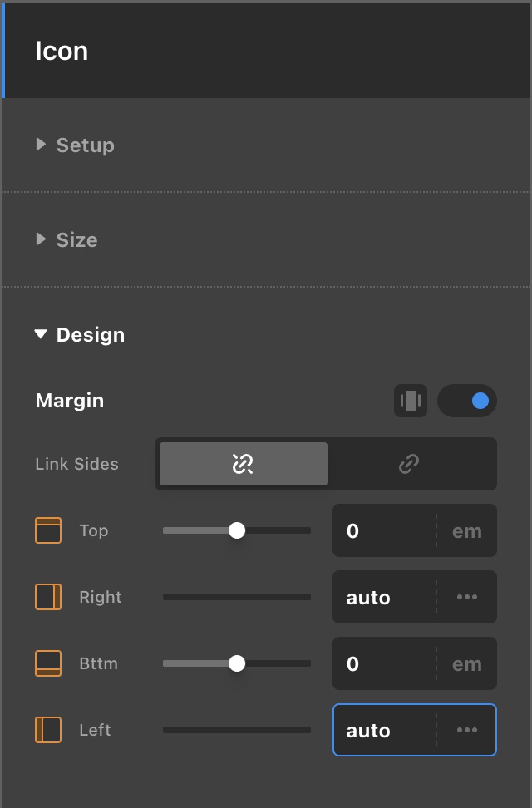Toggle the Margin switch off
The image size is (532, 808).
coord(467,401)
